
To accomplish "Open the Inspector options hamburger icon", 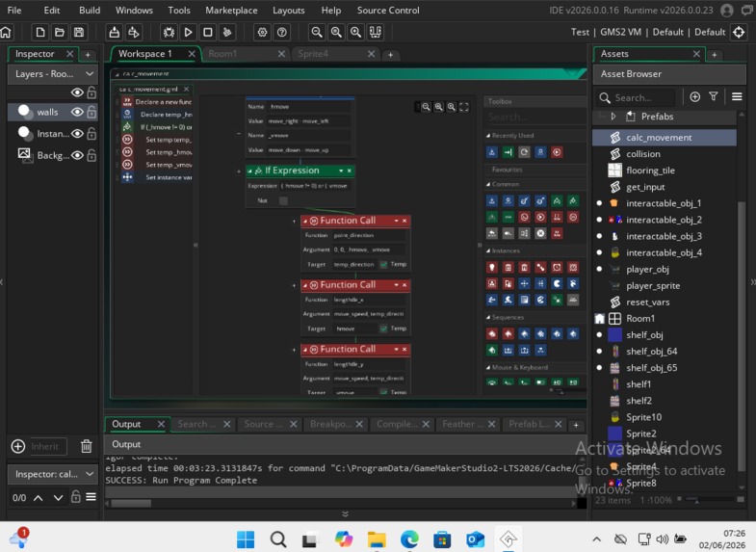I will coord(91,497).
